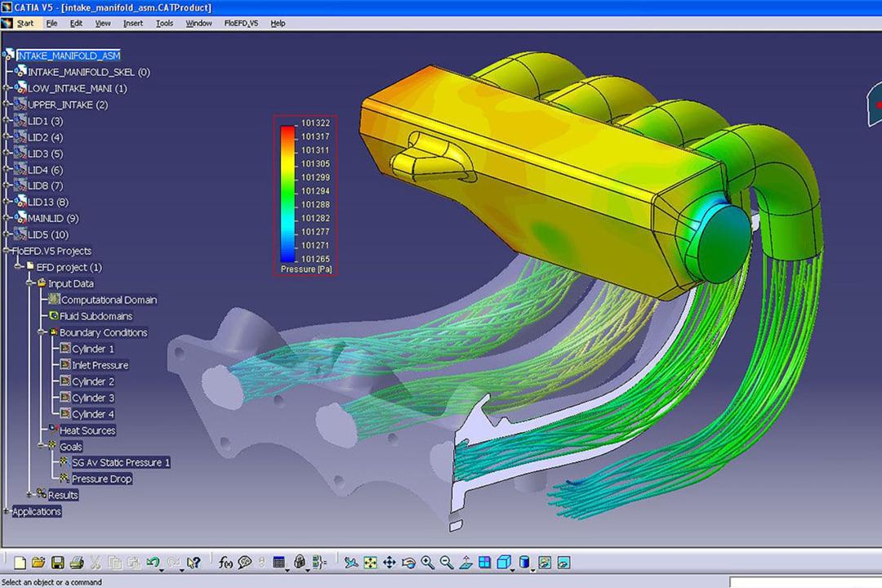Screen dimensions: 882x588
Task: Click the Pressure [Pa] legend title
Action: pos(306,269)
